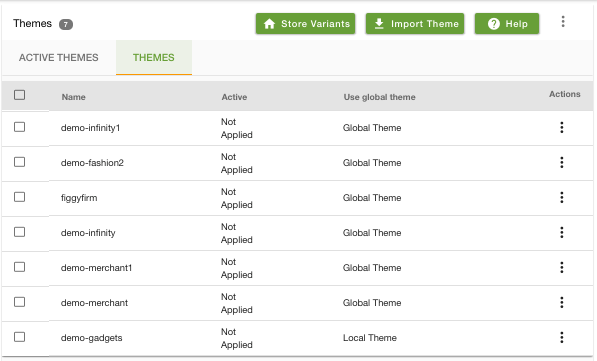Click the Import Theme button

click(415, 24)
